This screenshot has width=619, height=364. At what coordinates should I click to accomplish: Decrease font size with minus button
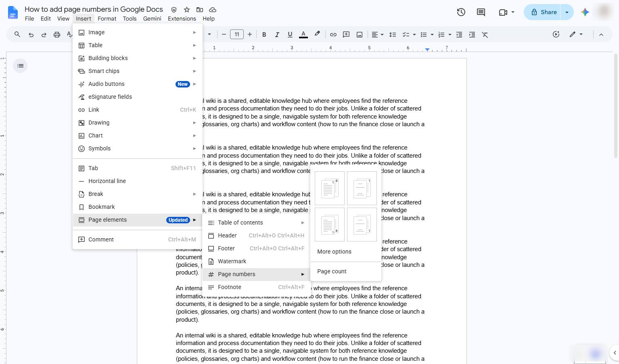point(224,35)
